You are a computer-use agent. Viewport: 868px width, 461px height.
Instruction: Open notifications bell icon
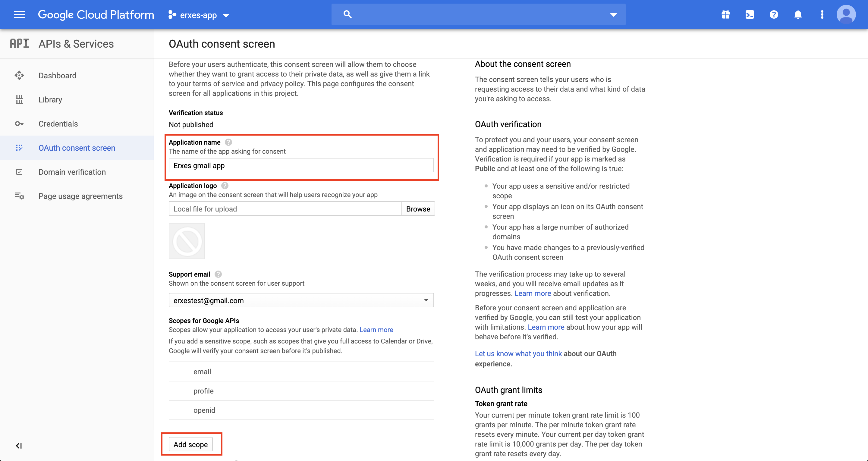point(797,14)
